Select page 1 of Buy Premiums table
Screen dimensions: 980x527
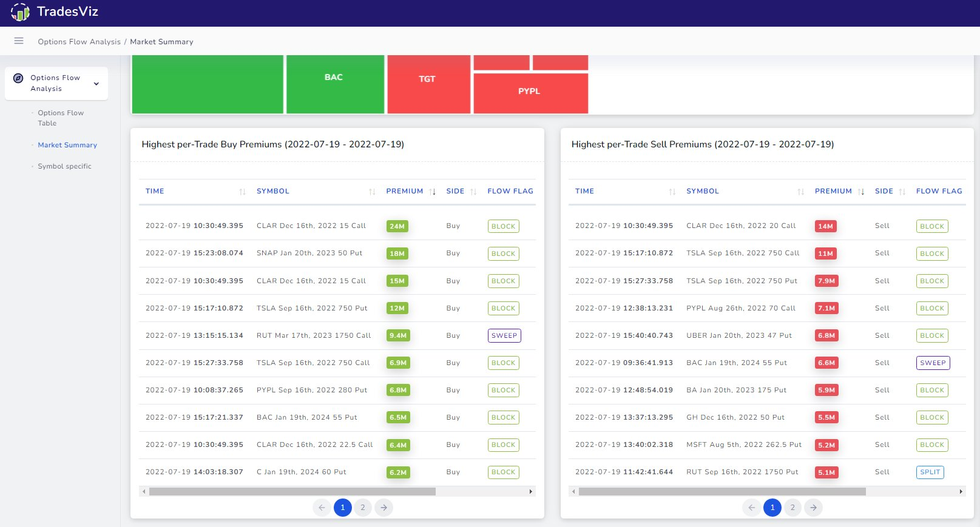tap(343, 508)
